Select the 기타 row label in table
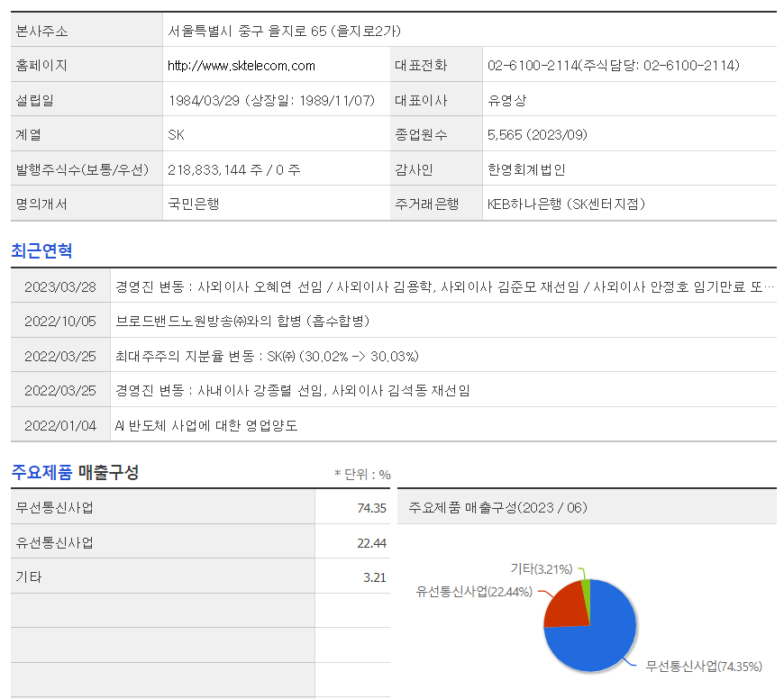This screenshot has width=784, height=699. pos(29,577)
